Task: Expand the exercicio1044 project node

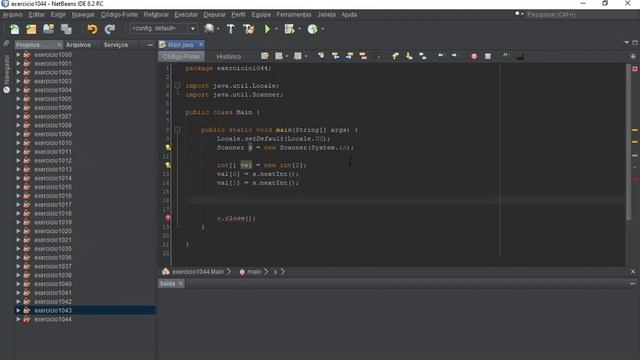Action: (x=18, y=319)
